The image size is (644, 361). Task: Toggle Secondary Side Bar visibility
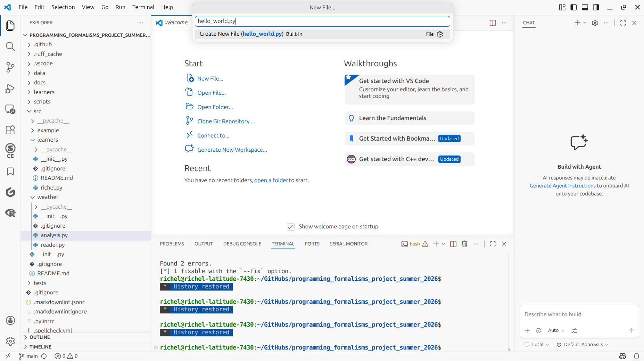(x=596, y=7)
